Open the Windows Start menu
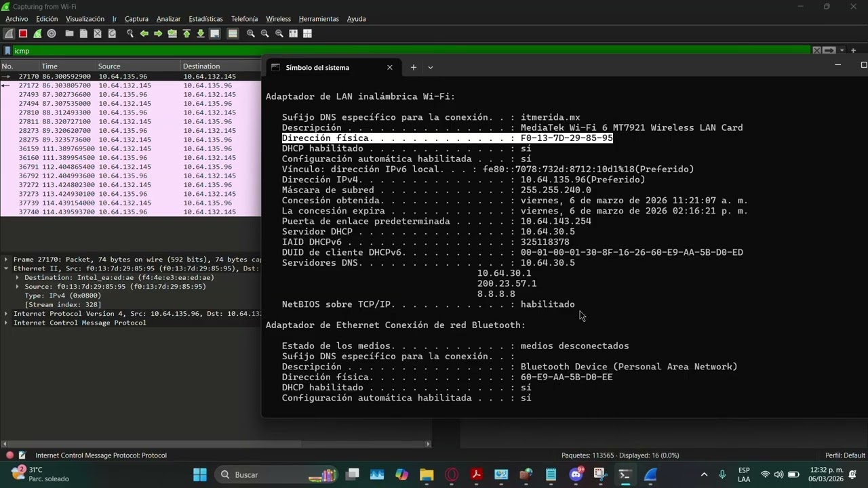This screenshot has width=868, height=488. [x=200, y=474]
